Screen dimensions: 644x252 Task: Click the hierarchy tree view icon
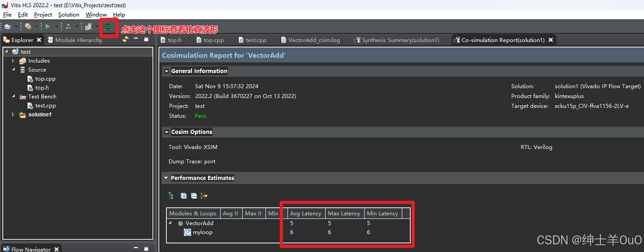pos(171,196)
